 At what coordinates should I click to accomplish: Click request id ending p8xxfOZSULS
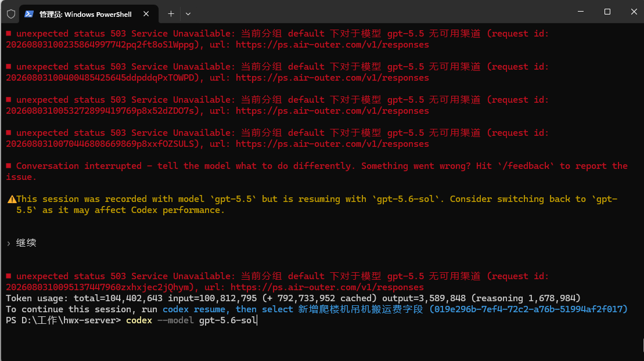100,144
